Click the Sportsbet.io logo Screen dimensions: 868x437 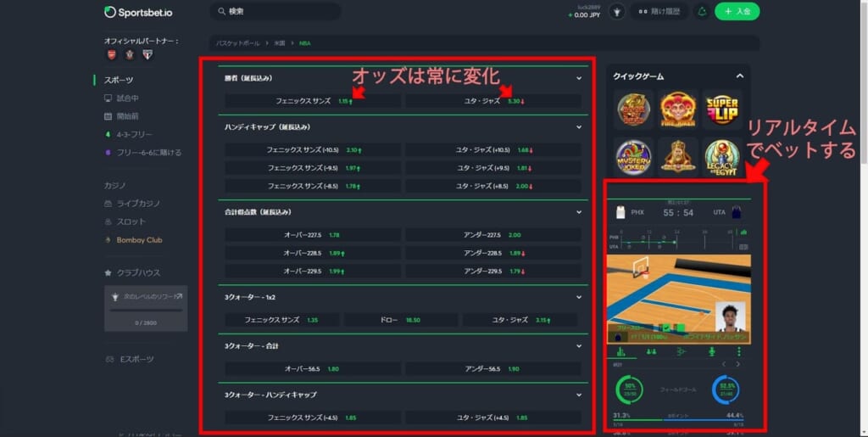(138, 12)
